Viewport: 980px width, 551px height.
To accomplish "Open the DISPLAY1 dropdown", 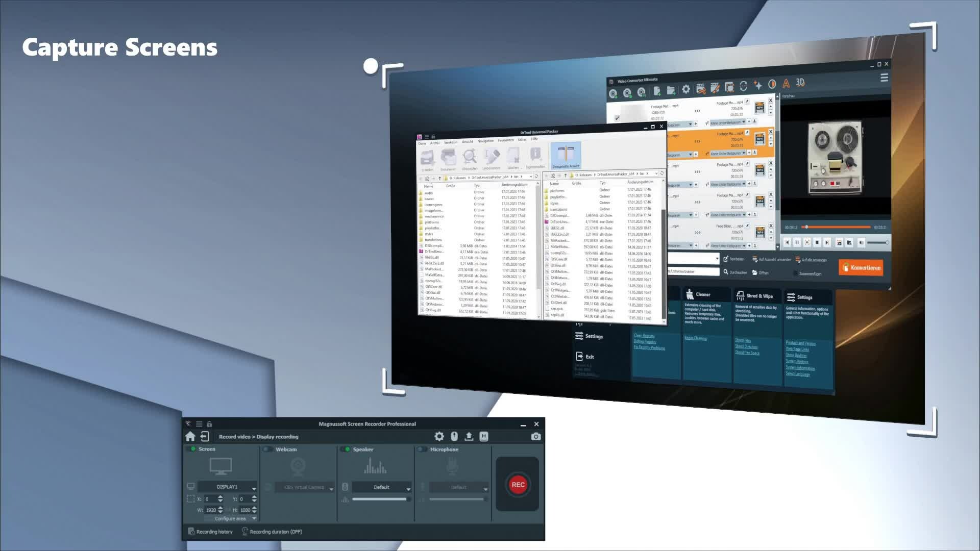I will click(x=228, y=487).
